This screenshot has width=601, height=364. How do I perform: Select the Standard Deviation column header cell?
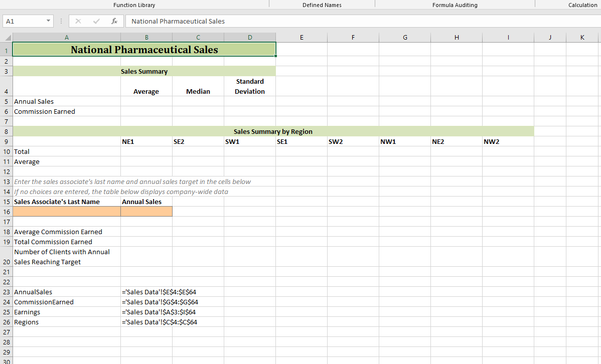click(x=249, y=86)
